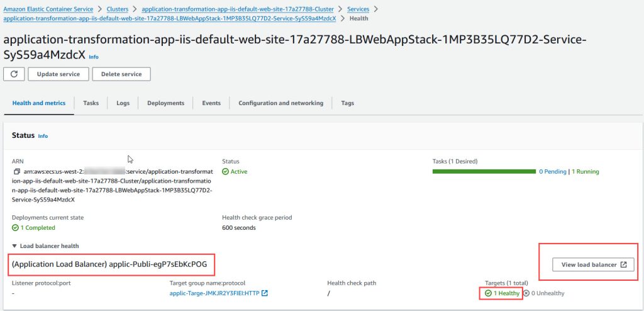Screen dimensions: 644x311
Task: Click the green Active status check icon
Action: click(225, 171)
